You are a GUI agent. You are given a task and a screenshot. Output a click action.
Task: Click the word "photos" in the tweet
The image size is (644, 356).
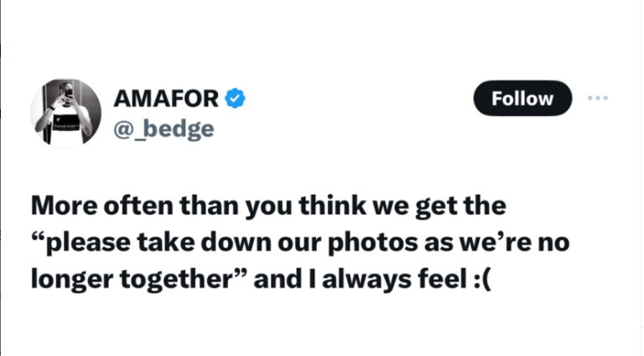pyautogui.click(x=375, y=242)
